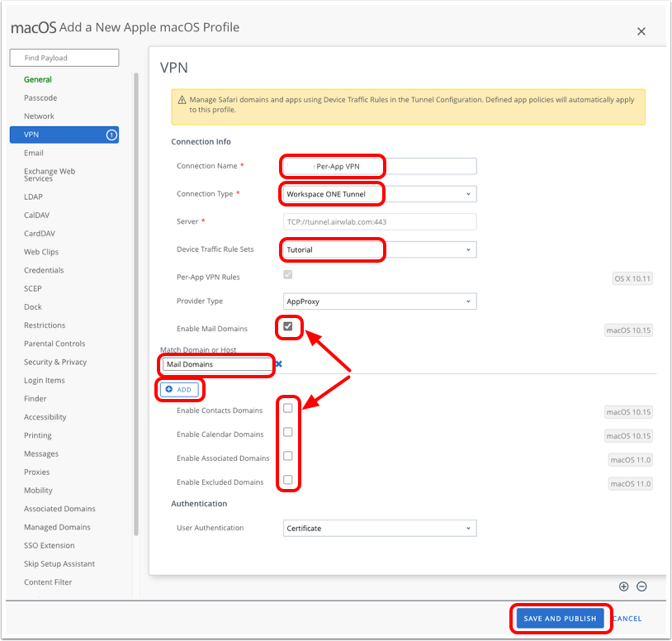This screenshot has height=641, width=672.
Task: Expand Device Traffic Rule Sets dropdown
Action: [x=380, y=249]
